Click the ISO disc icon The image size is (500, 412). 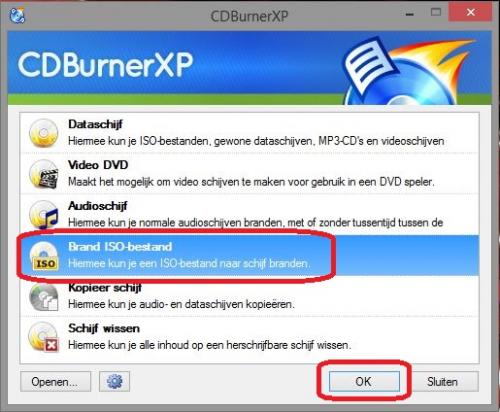click(44, 255)
